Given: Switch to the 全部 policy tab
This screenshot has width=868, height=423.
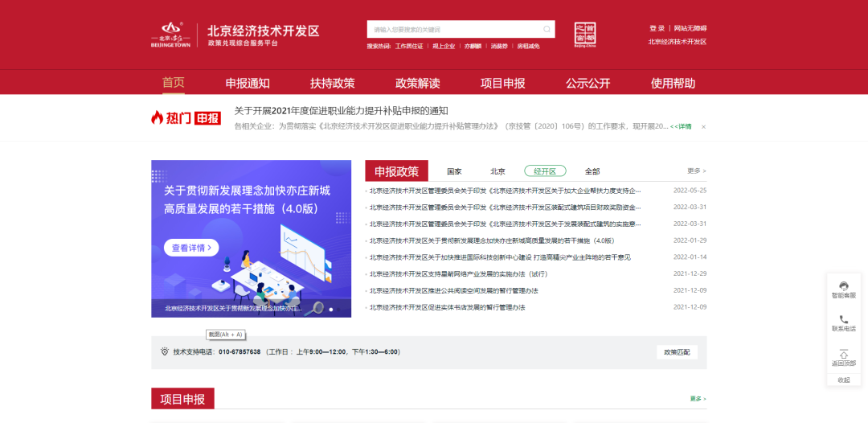Looking at the screenshot, I should 592,171.
